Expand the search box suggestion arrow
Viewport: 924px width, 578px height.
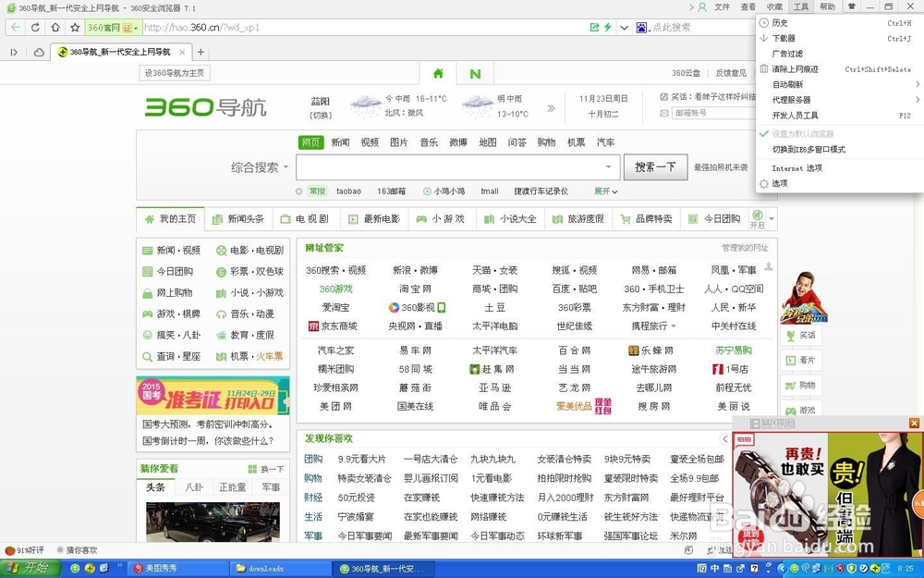click(x=608, y=166)
